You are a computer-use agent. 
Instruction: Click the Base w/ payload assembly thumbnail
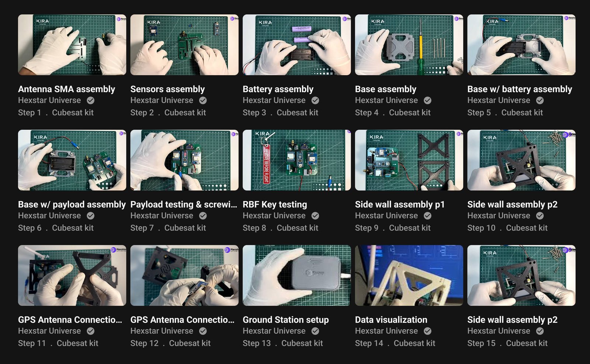tap(72, 160)
